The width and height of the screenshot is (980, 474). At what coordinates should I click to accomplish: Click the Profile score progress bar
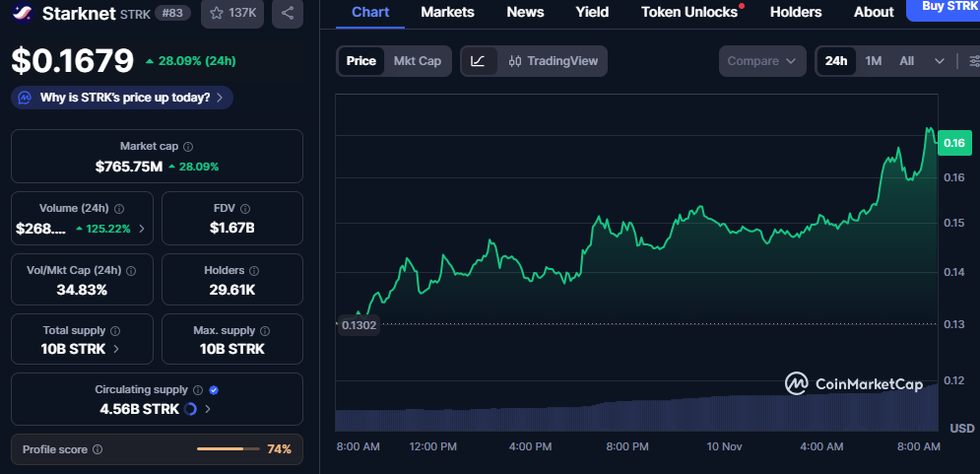tap(226, 449)
